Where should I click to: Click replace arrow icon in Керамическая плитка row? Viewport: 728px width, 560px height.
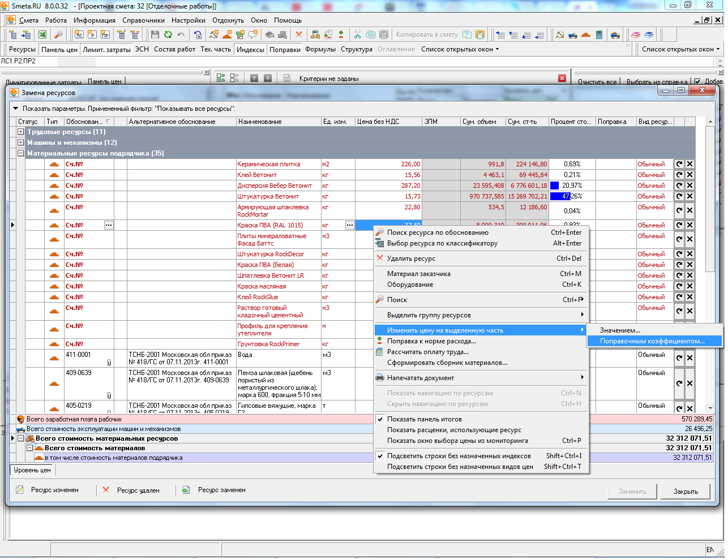point(679,164)
